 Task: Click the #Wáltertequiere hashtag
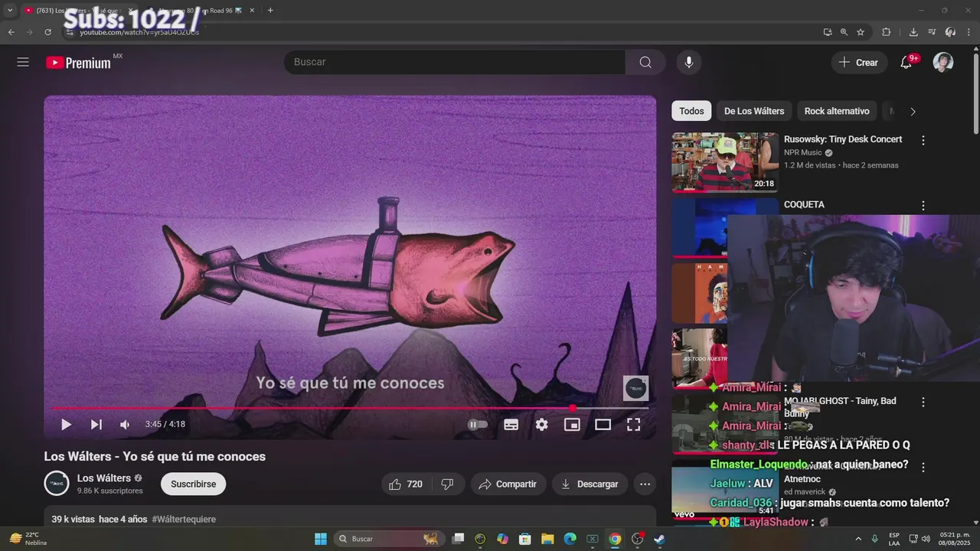click(x=184, y=519)
